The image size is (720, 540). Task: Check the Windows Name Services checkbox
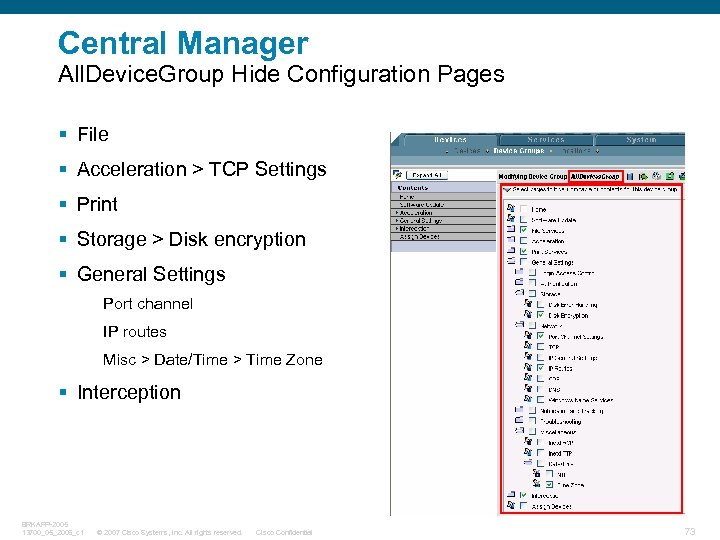pyautogui.click(x=540, y=399)
